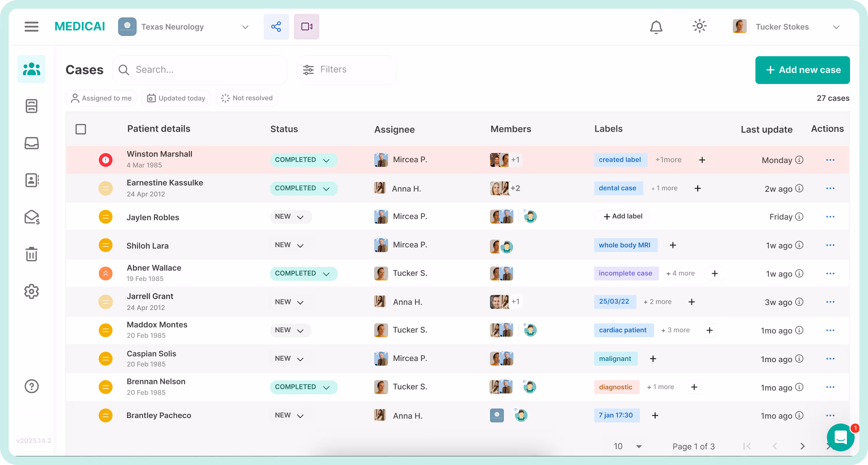Screen dimensions: 868x465
Task: Change the rows-per-page dropdown showing 10
Action: click(627, 446)
